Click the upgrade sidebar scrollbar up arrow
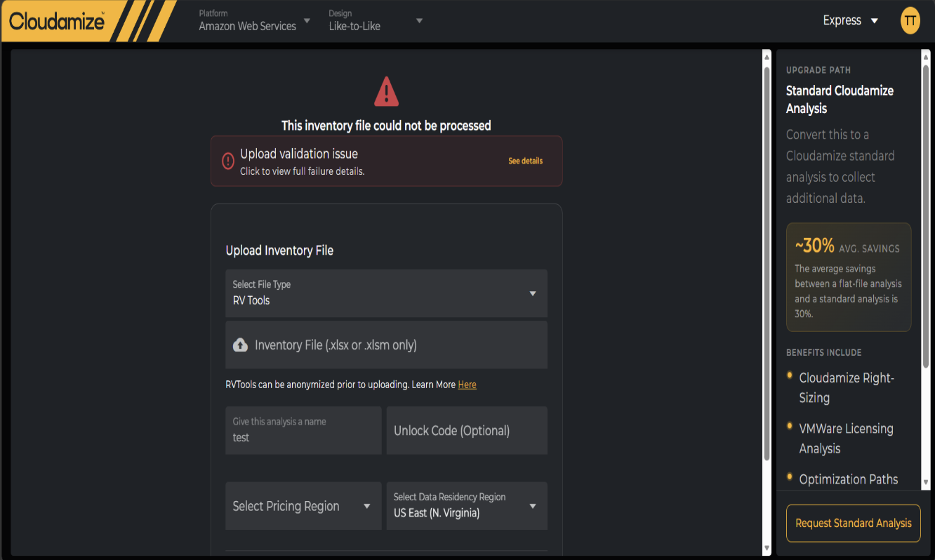 click(x=925, y=56)
